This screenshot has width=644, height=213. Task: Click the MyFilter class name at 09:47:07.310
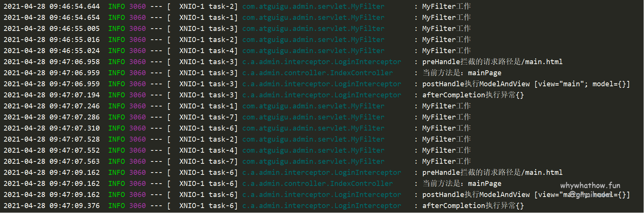pyautogui.click(x=313, y=128)
